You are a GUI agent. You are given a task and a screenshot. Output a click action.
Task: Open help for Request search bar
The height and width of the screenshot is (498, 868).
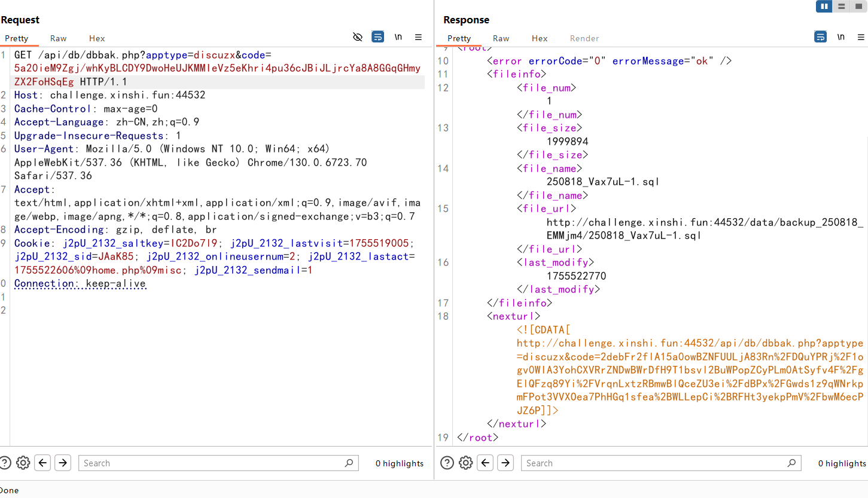[x=5, y=463]
